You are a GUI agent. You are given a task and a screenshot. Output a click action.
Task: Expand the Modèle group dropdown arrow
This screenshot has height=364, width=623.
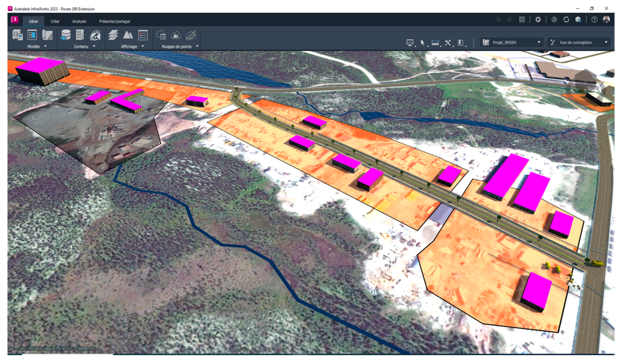coord(45,46)
